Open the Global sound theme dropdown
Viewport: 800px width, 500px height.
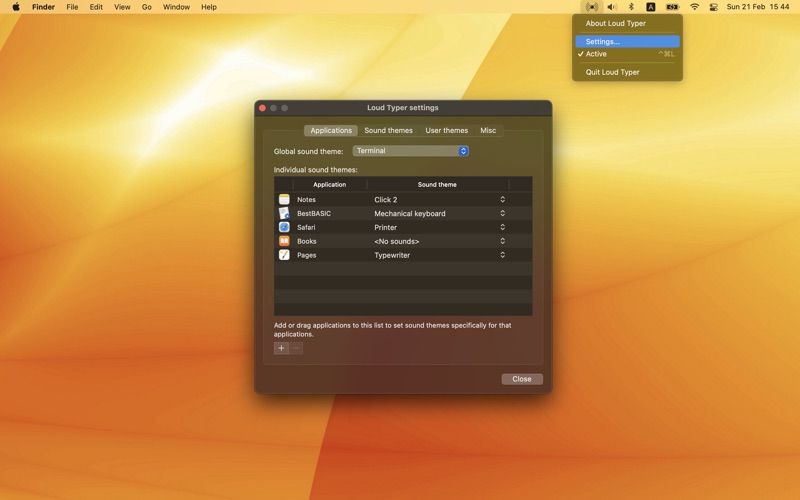pyautogui.click(x=411, y=151)
